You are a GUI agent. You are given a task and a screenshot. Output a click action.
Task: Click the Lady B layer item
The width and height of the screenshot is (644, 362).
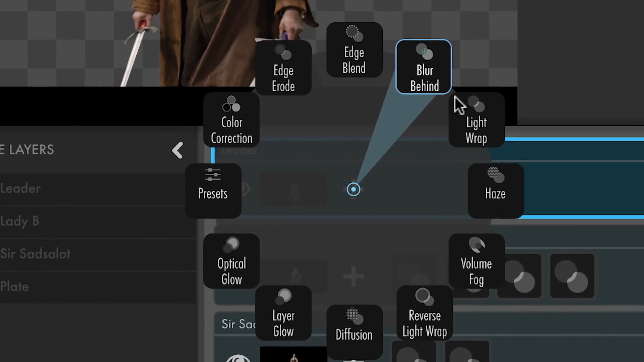(x=19, y=221)
